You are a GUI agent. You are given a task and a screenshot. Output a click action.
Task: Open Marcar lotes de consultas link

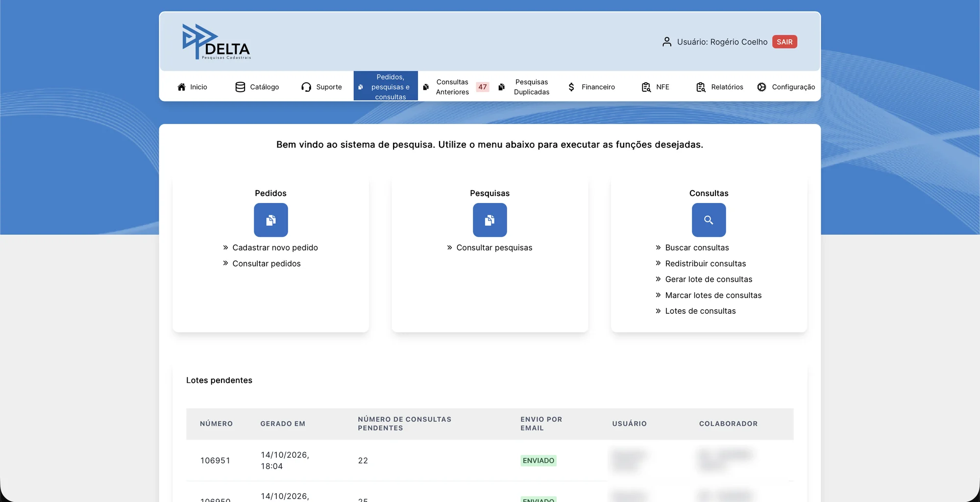(713, 295)
